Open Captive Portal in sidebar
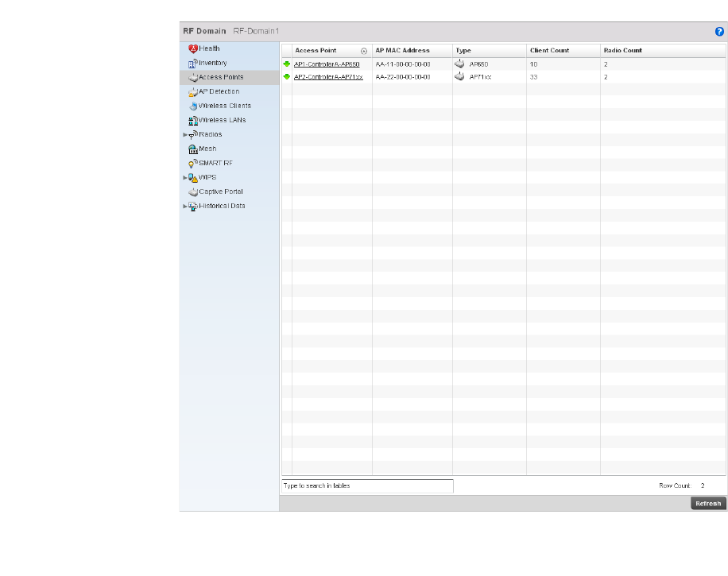The width and height of the screenshot is (728, 576). [221, 191]
